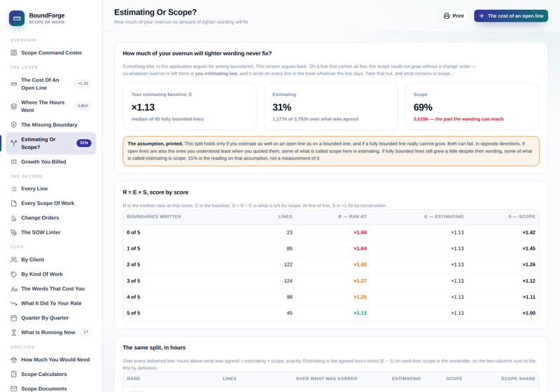The width and height of the screenshot is (560, 392).
Task: Click BOUNDARIES WRITTEN column header
Action: 154,217
